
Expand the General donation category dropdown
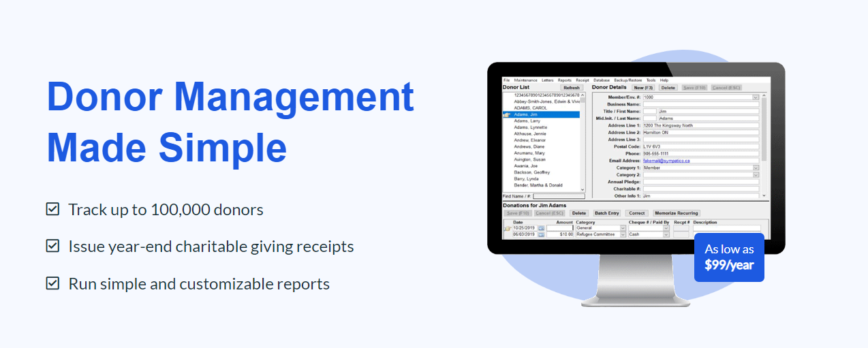coord(623,228)
